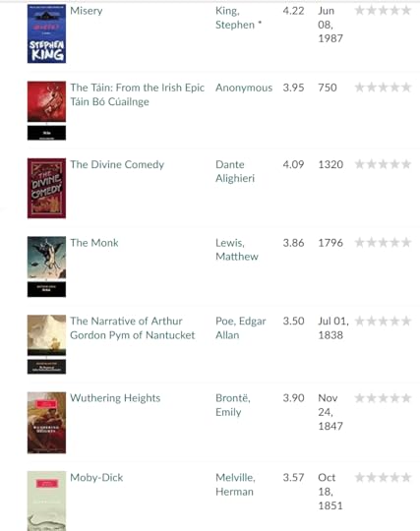Rate The Táin one star
The image size is (420, 531).
(360, 88)
